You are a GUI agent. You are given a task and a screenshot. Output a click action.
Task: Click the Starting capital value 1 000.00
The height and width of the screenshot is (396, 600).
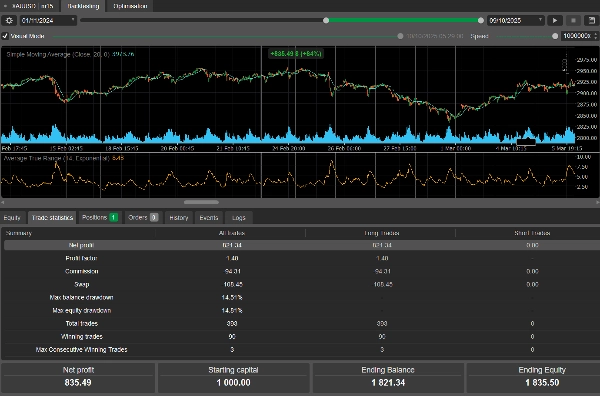(x=233, y=383)
